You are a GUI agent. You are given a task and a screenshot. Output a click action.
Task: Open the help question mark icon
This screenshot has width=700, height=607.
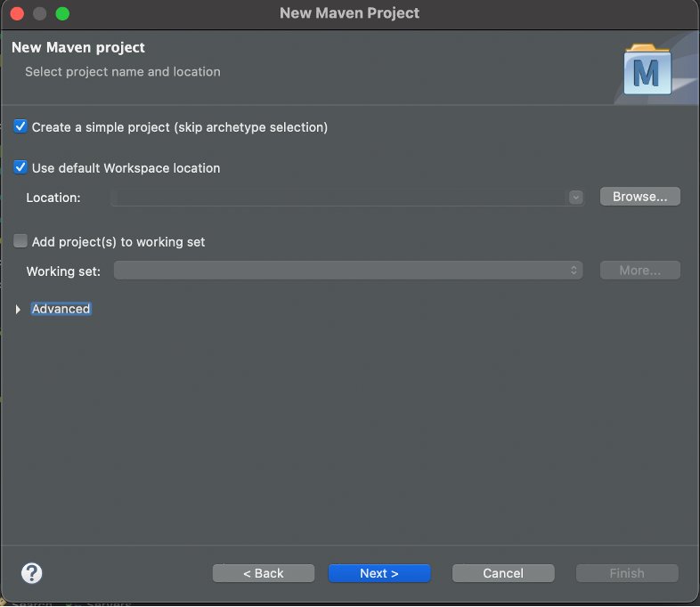pos(32,573)
